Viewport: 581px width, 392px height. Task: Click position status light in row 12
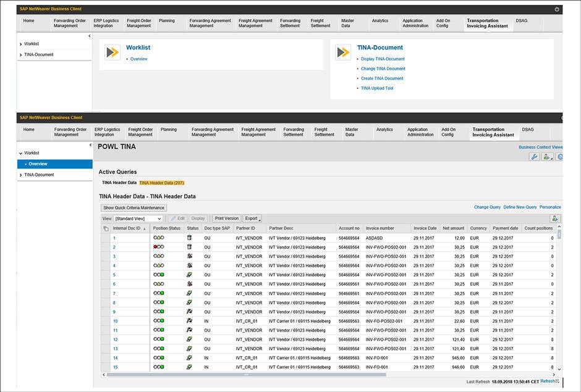(x=159, y=339)
